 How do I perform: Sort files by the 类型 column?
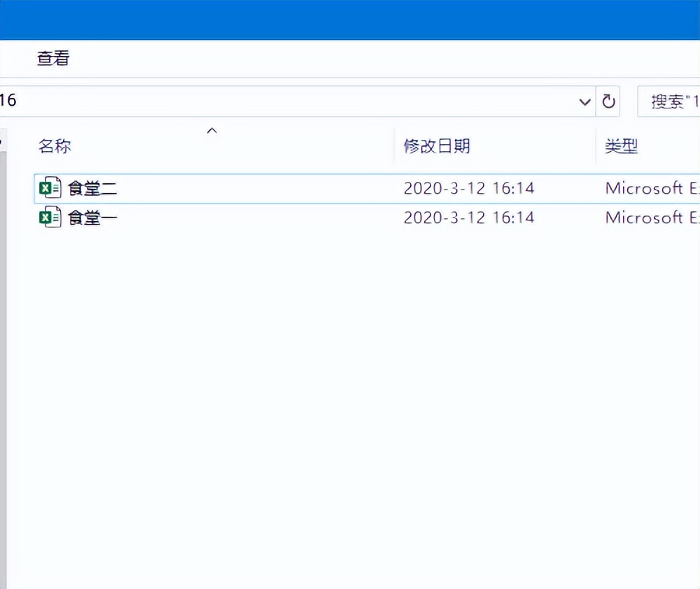tap(619, 146)
